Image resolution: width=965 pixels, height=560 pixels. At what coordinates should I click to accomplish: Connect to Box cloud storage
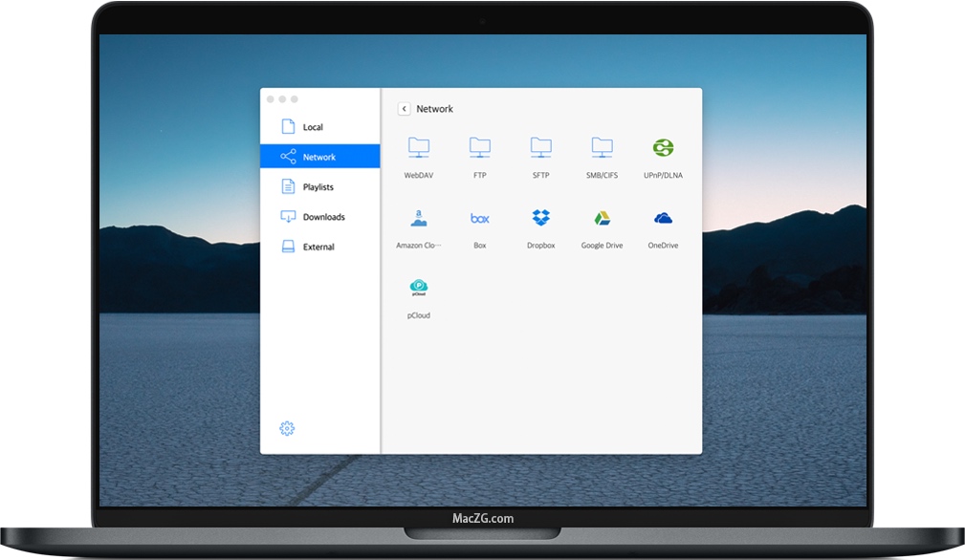[x=479, y=223]
